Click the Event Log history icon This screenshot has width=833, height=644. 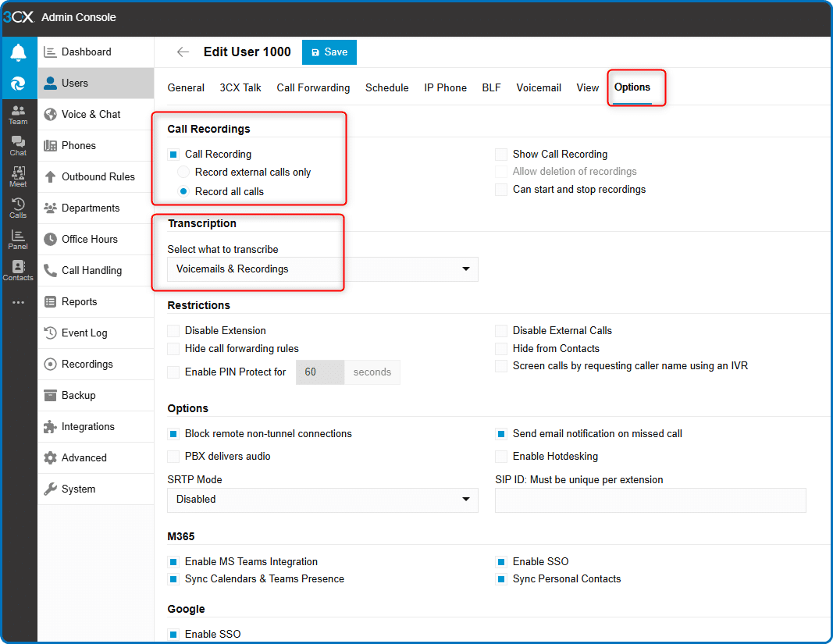point(51,333)
